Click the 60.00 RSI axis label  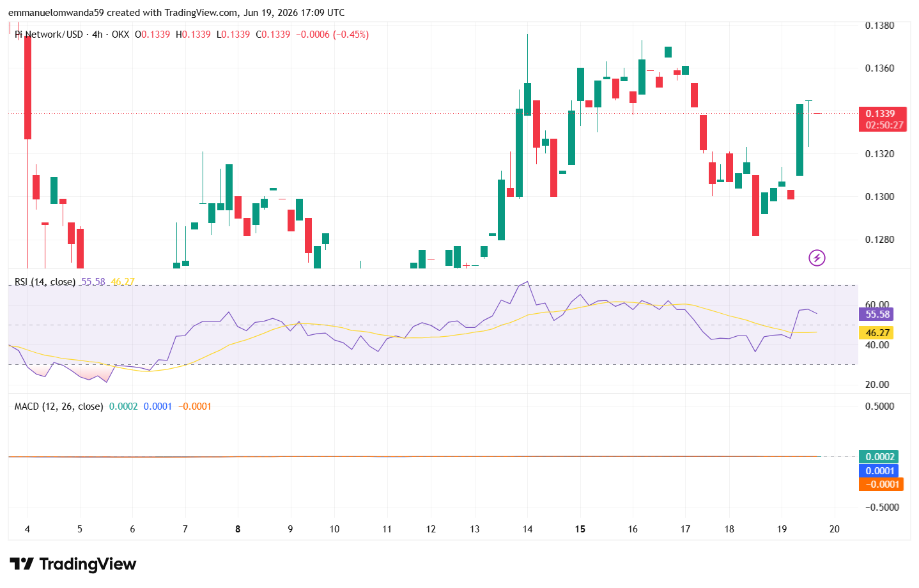877,305
